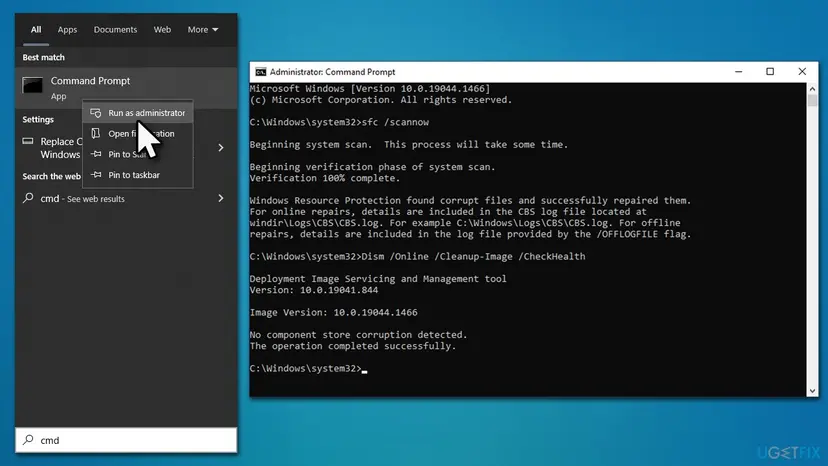
Task: Click 'The operation completed successfully.' line
Action: 353,346
